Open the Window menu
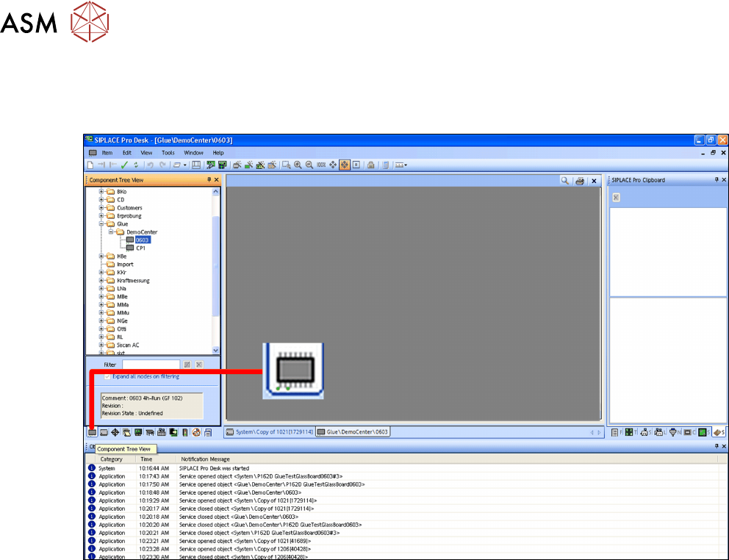Screen dimensions: 729x560 tap(193, 153)
